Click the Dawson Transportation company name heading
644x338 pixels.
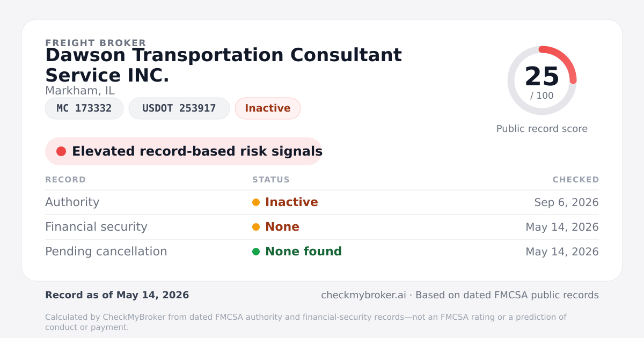pos(223,65)
